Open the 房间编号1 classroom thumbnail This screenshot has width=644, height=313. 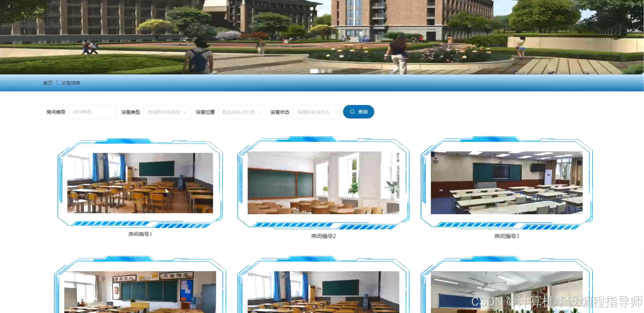(140, 183)
